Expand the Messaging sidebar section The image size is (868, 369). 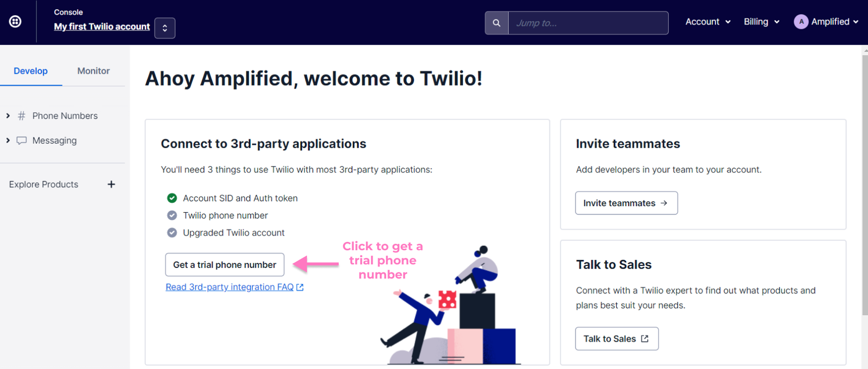click(8, 141)
